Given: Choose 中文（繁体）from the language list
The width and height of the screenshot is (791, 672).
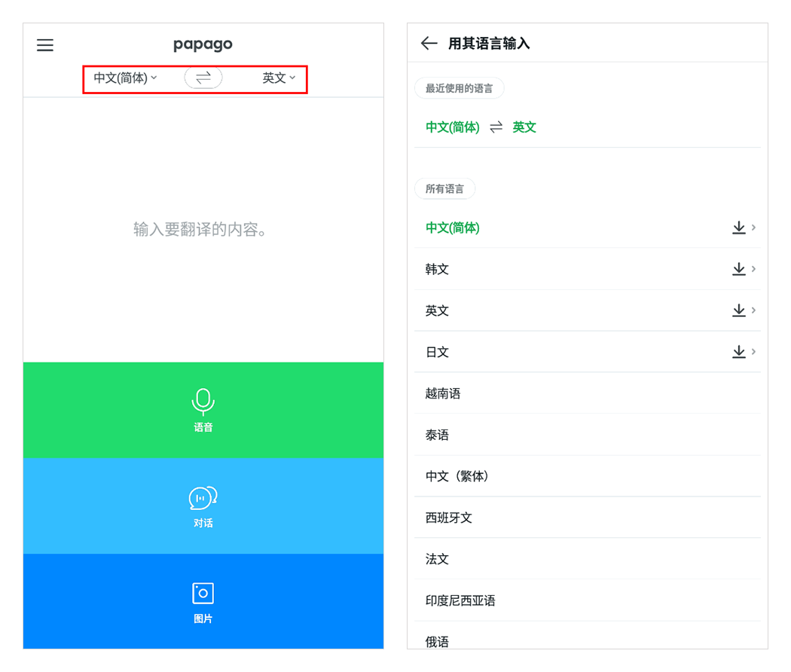Looking at the screenshot, I should click(587, 476).
